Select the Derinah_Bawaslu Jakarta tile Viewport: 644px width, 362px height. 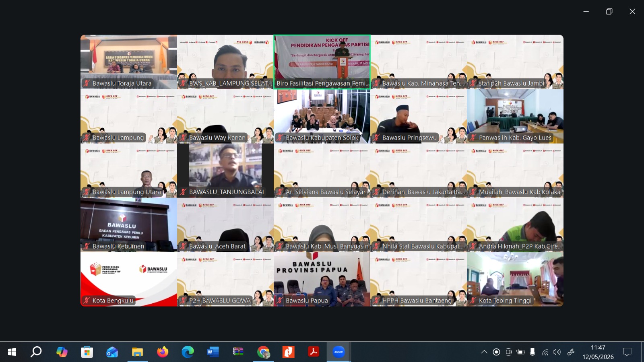coord(419,171)
